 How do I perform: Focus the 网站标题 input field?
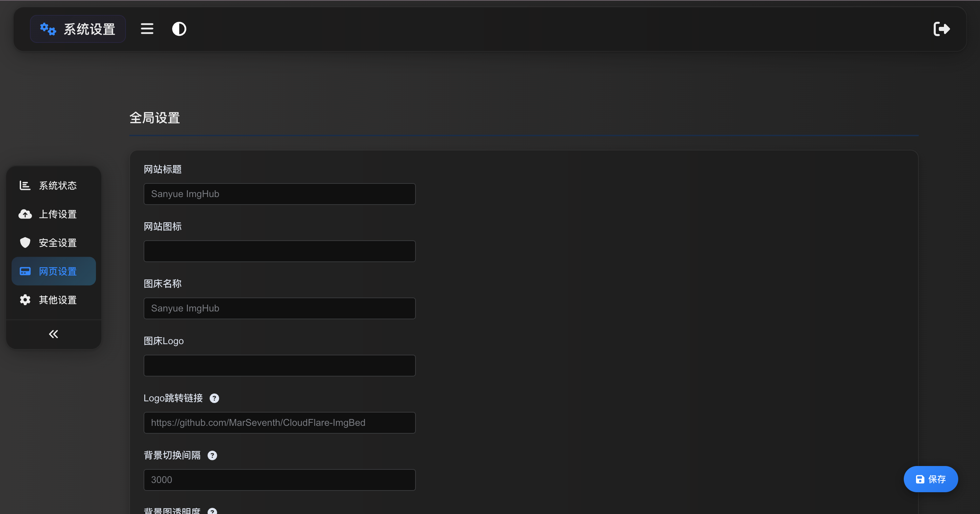pos(279,194)
